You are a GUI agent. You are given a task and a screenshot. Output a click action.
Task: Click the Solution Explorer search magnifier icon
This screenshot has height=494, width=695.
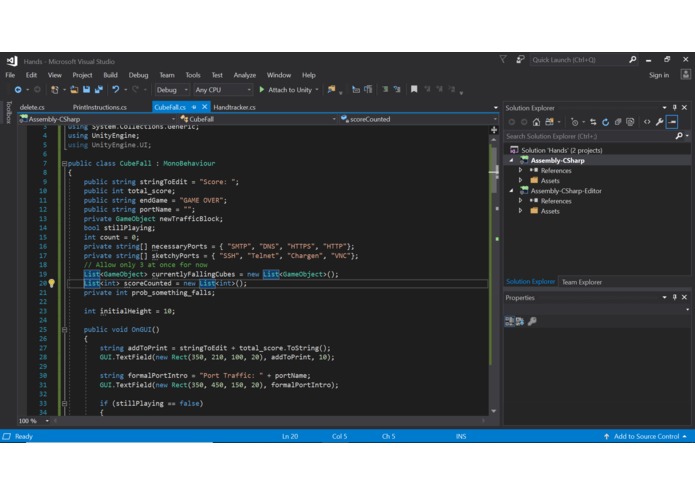679,136
